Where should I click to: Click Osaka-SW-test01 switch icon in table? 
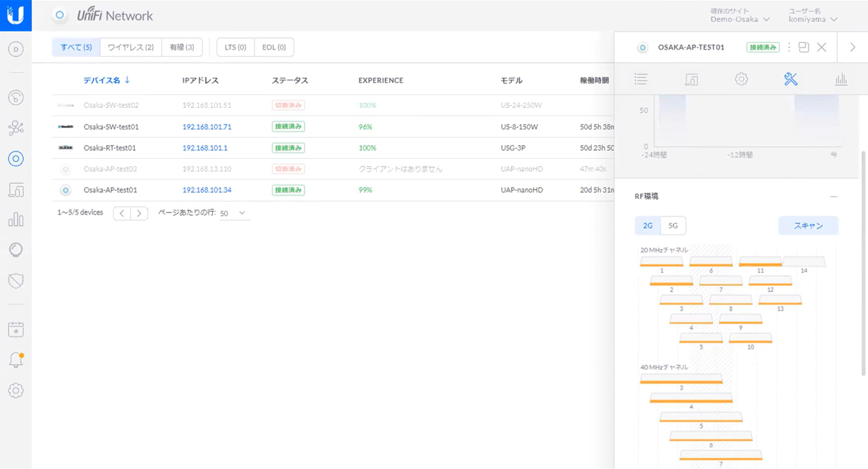click(66, 127)
